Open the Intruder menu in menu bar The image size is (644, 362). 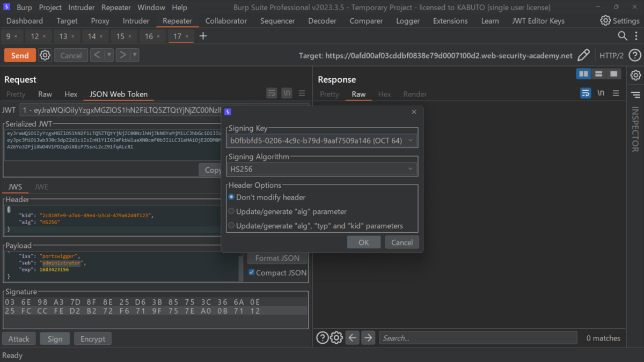pos(81,8)
